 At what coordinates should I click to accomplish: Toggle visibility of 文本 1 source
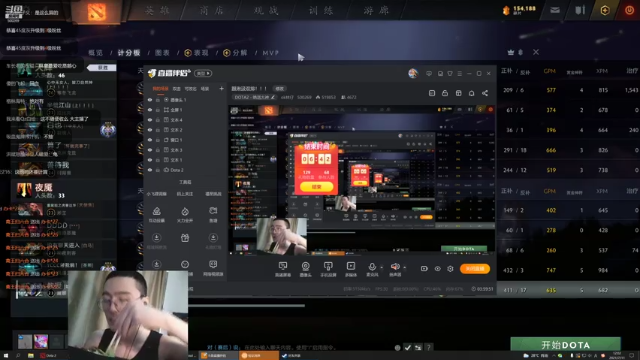[150, 160]
